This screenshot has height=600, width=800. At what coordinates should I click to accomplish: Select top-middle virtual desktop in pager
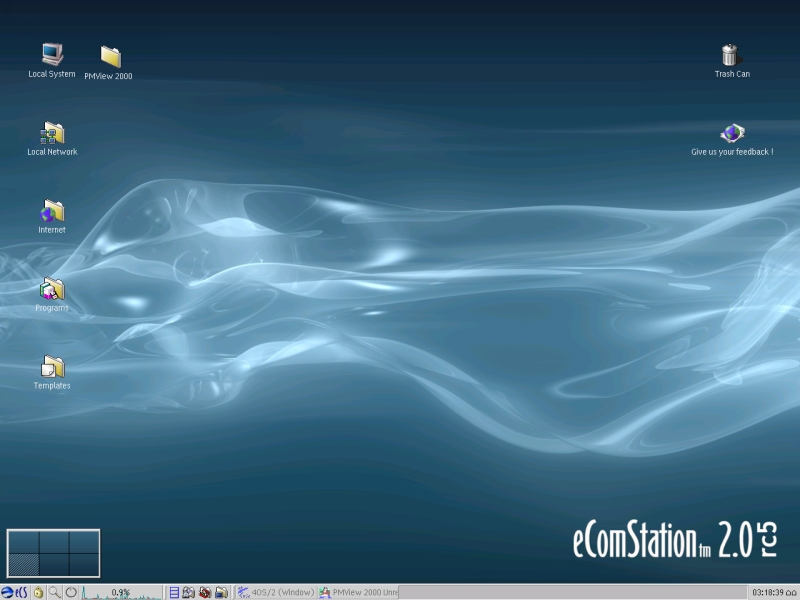pyautogui.click(x=53, y=542)
